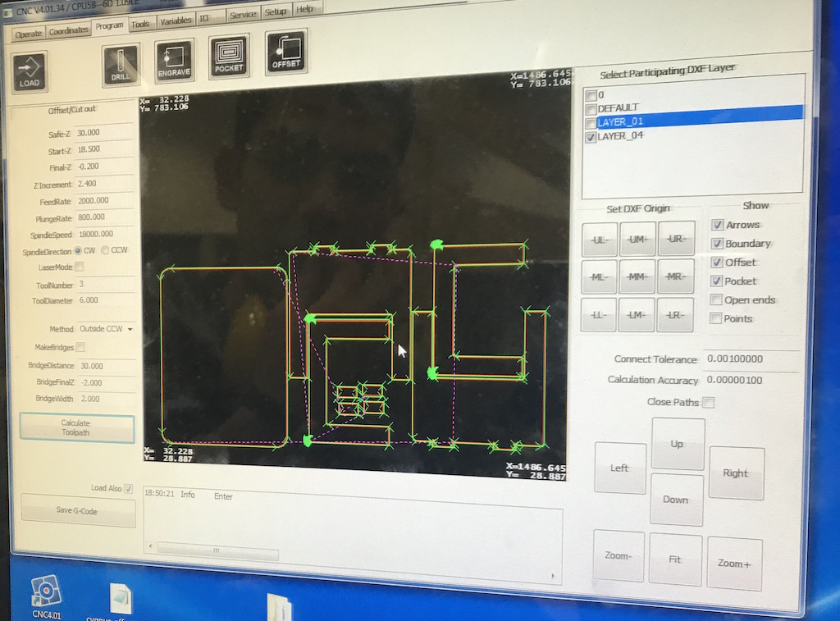Open the CNC4.01 desktop shortcut
The image size is (840, 621).
(x=46, y=596)
